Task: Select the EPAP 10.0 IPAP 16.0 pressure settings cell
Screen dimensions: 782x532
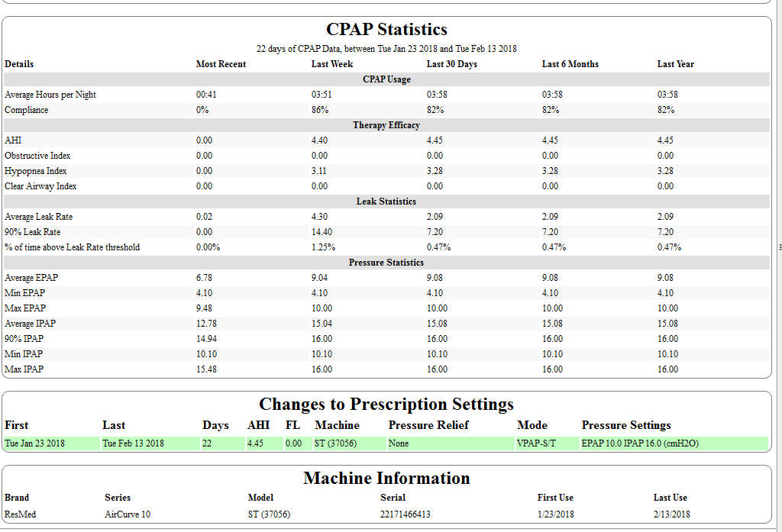Action: [639, 443]
